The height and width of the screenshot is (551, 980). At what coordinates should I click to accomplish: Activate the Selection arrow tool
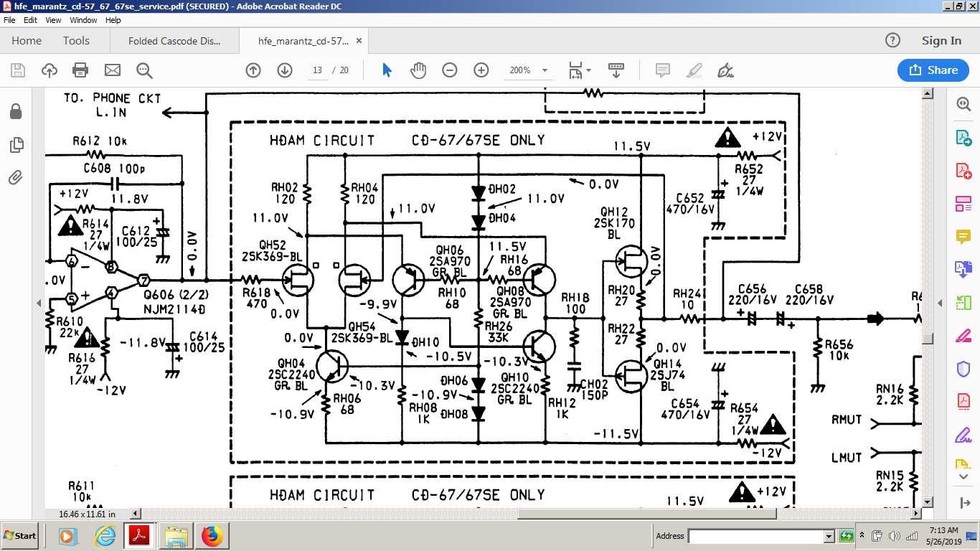(x=387, y=70)
